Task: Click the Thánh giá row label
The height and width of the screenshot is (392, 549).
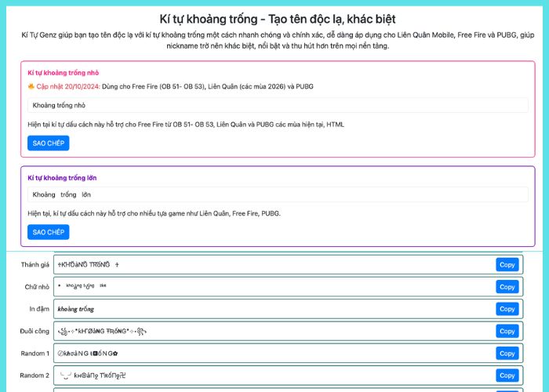Action: (35, 265)
